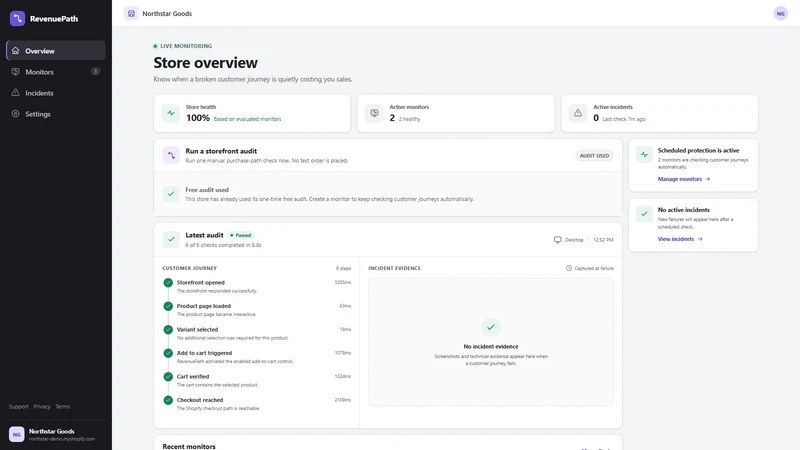Click the Captured at failure clock icon

click(569, 268)
